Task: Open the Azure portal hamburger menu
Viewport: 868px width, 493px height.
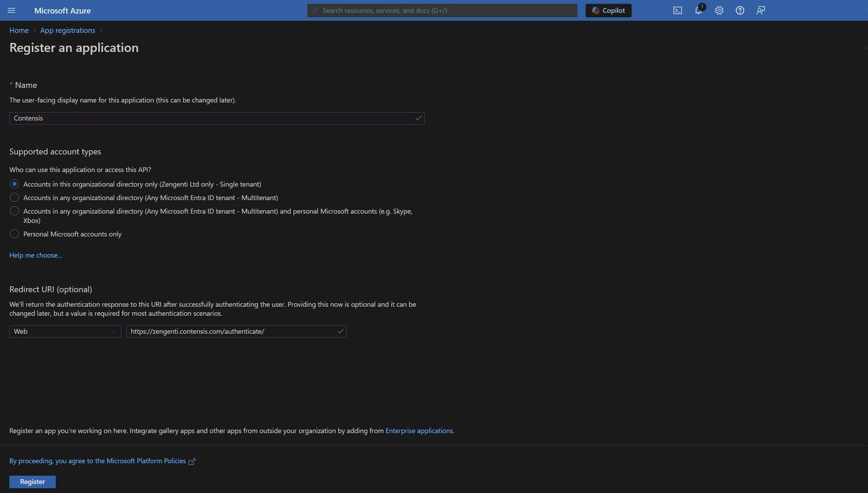Action: coord(11,10)
